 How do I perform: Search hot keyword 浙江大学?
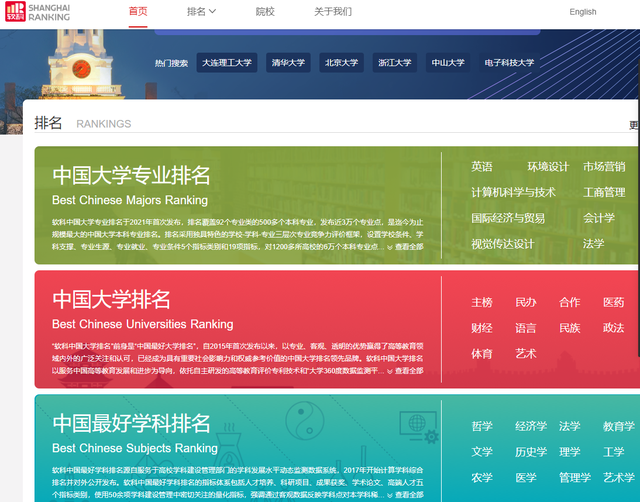(395, 63)
